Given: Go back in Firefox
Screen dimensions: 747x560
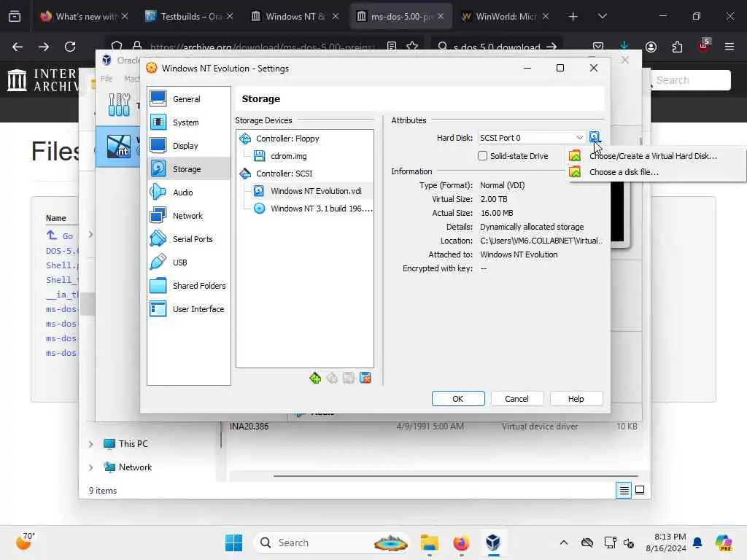Looking at the screenshot, I should coord(18,47).
